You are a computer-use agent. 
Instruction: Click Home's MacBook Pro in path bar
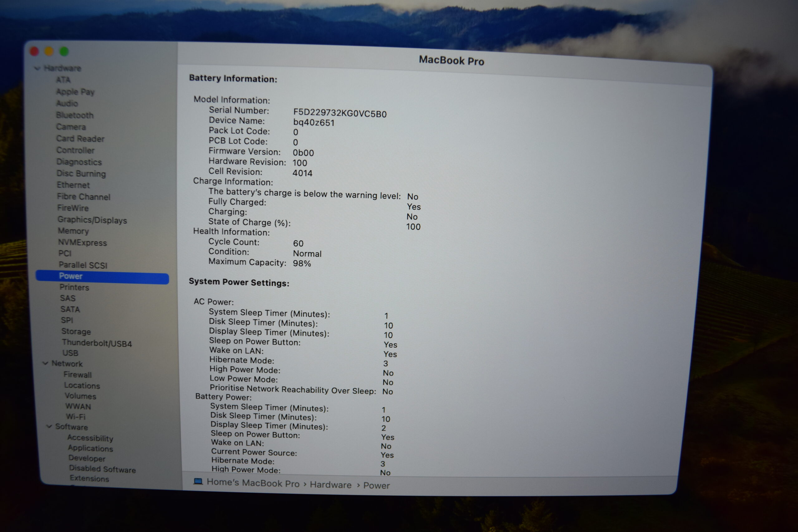coord(253,483)
